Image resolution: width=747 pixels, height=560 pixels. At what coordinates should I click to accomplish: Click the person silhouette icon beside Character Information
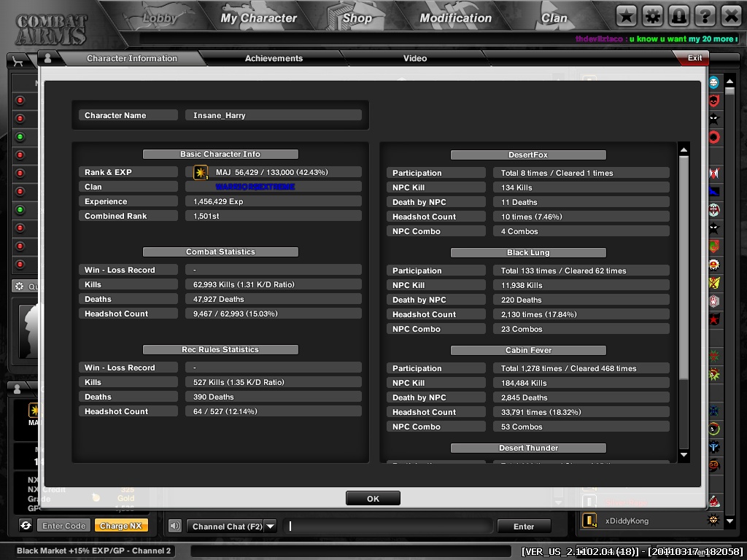pyautogui.click(x=47, y=58)
